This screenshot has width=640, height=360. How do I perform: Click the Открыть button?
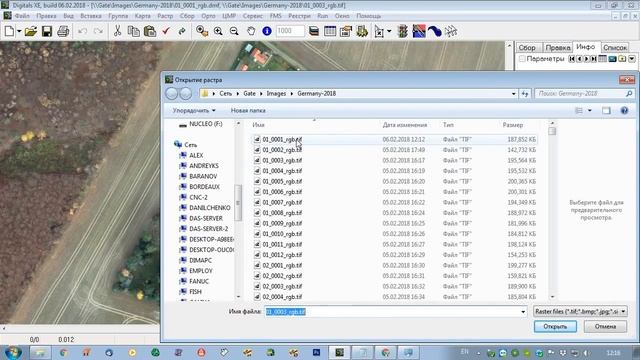pos(555,327)
